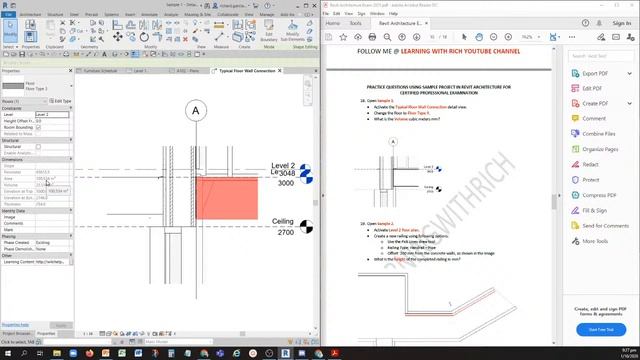Viewport: 640px width, 360px height.
Task: Select the red highlighted floor in the detail view
Action: 227,198
